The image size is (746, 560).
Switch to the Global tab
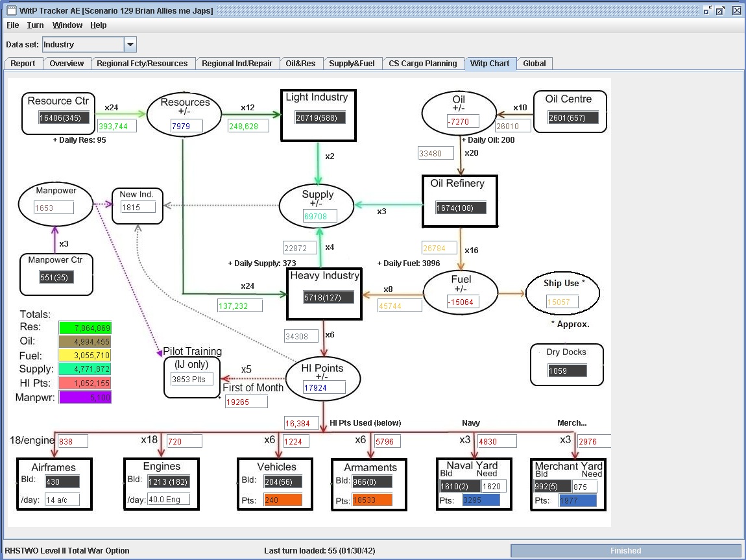tap(535, 64)
